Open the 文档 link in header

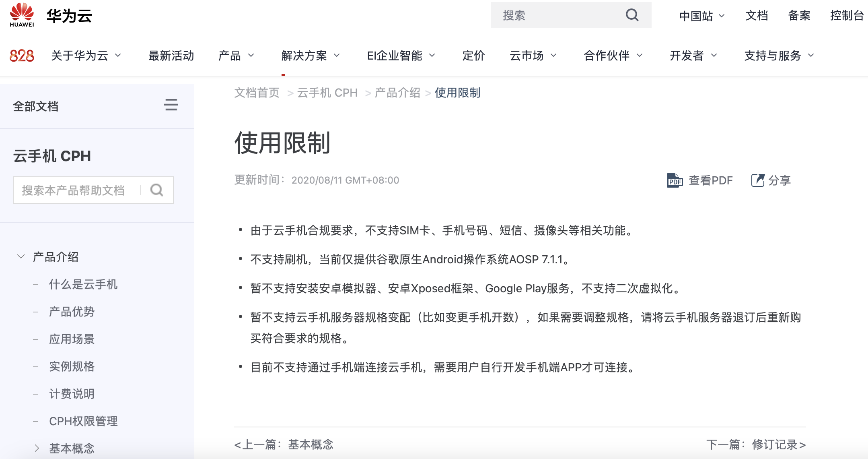click(x=757, y=16)
